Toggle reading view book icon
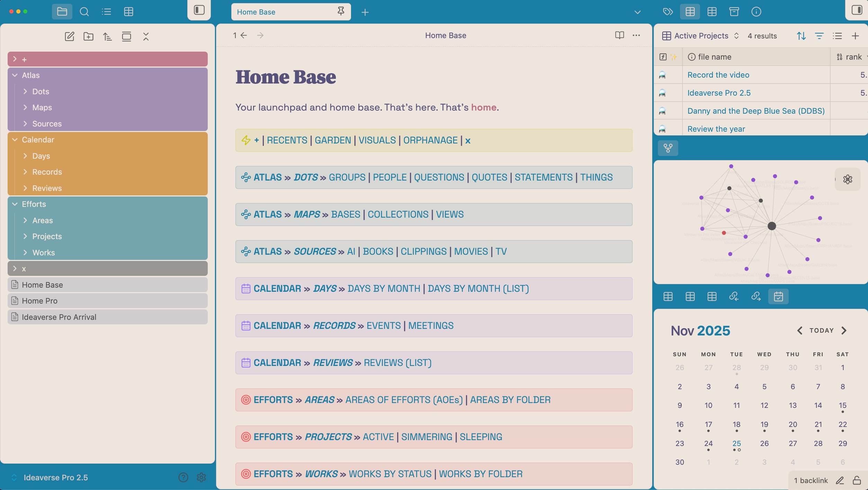868x490 pixels. 619,35
